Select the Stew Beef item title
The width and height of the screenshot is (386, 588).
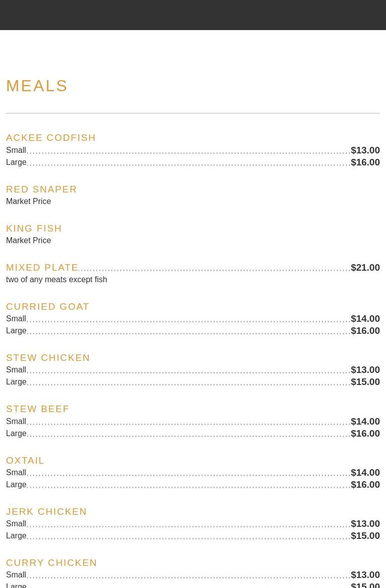pos(38,409)
